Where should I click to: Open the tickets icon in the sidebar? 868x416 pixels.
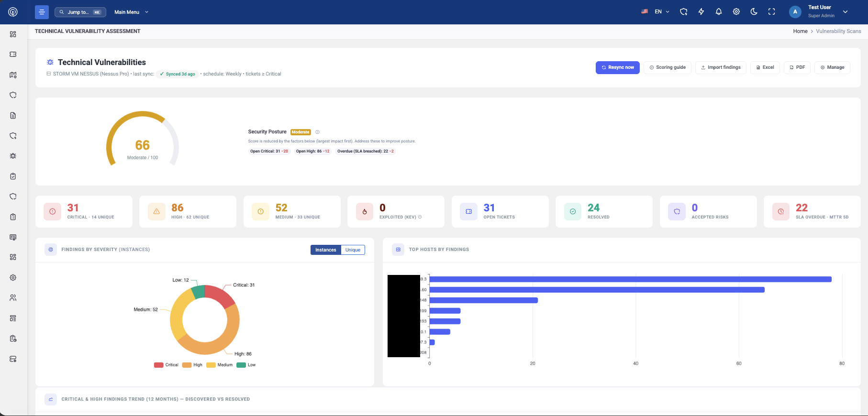click(13, 55)
